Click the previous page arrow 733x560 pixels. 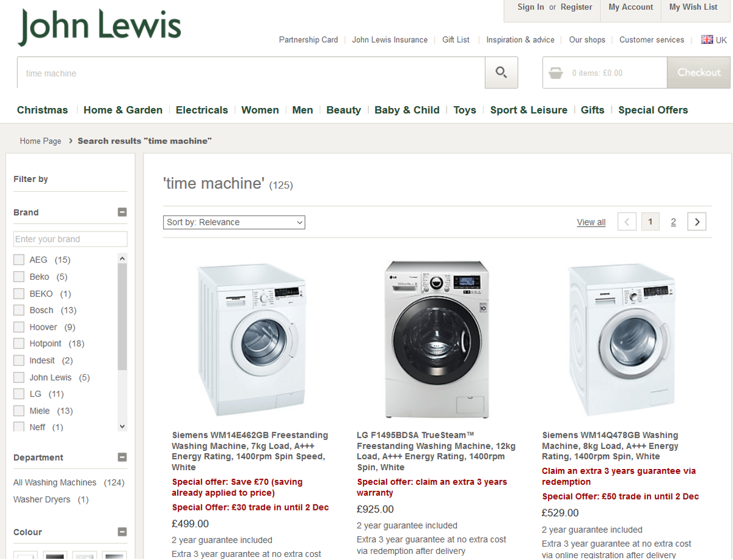tap(627, 222)
